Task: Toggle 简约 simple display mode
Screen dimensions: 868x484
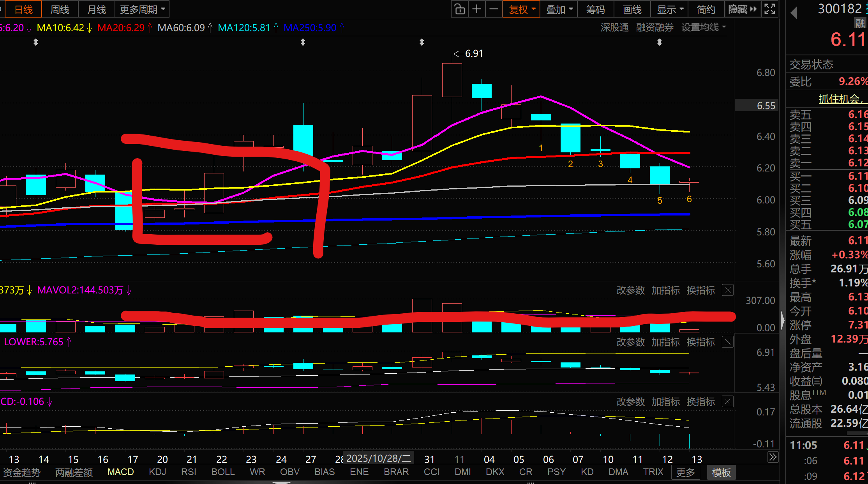Action: (706, 9)
